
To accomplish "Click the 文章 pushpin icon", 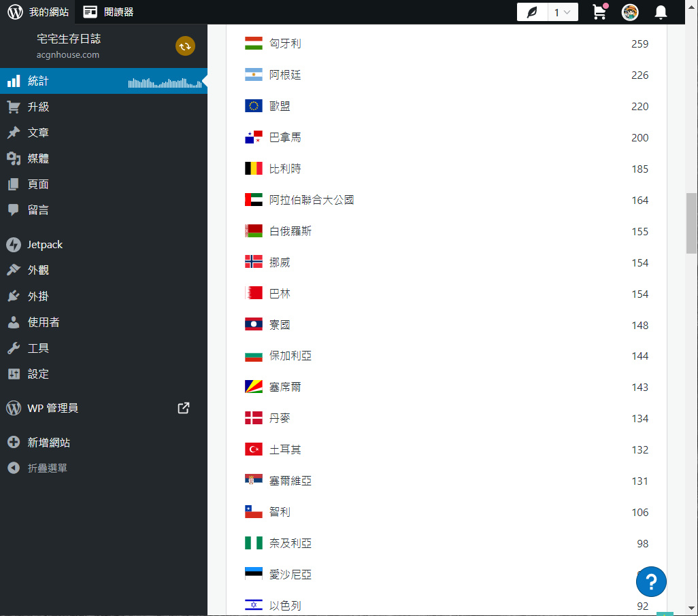I will [x=14, y=133].
